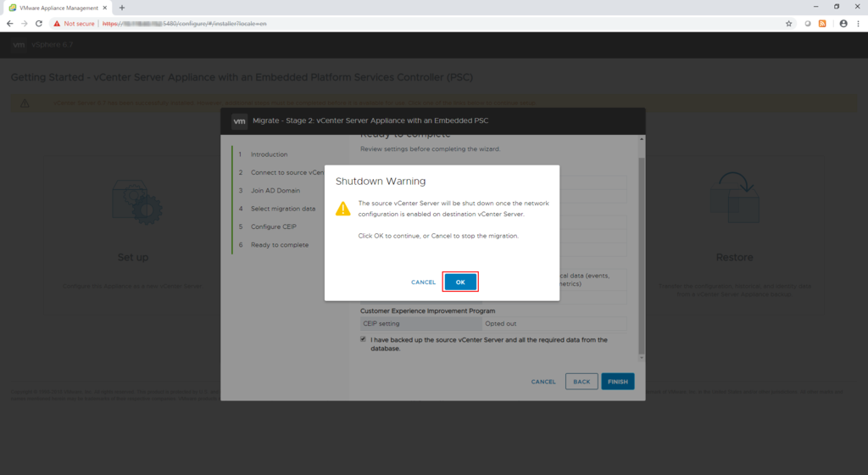This screenshot has height=475, width=868.
Task: Click the CEIP setting cell
Action: click(x=420, y=324)
